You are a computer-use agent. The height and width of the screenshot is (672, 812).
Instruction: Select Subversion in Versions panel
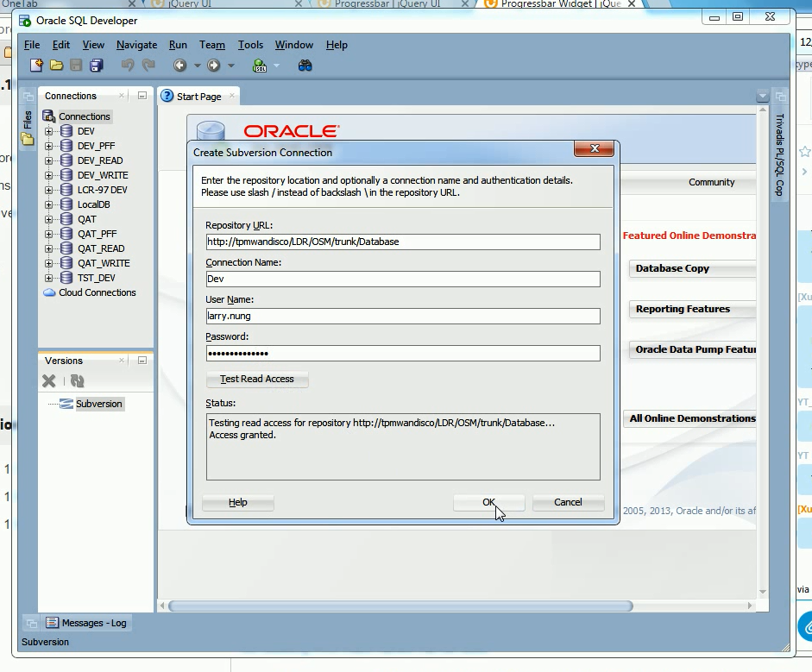tap(99, 404)
